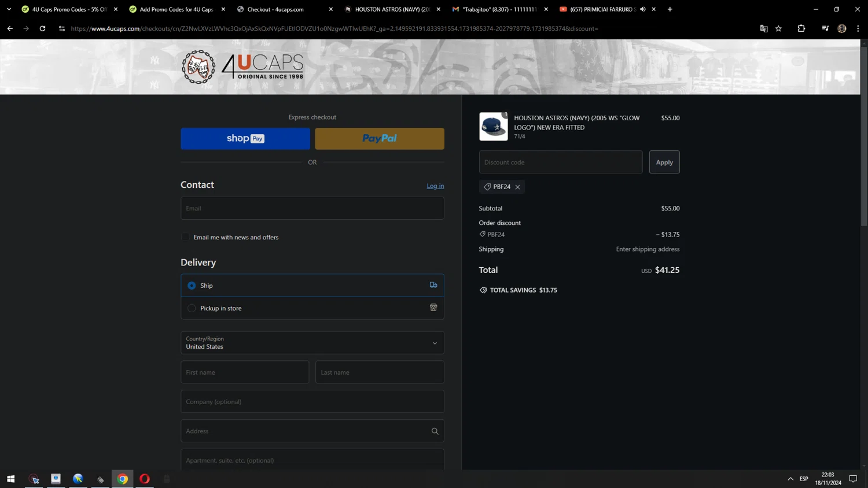The width and height of the screenshot is (868, 488).
Task: Open the Chrome three-dot menu
Action: 858,28
